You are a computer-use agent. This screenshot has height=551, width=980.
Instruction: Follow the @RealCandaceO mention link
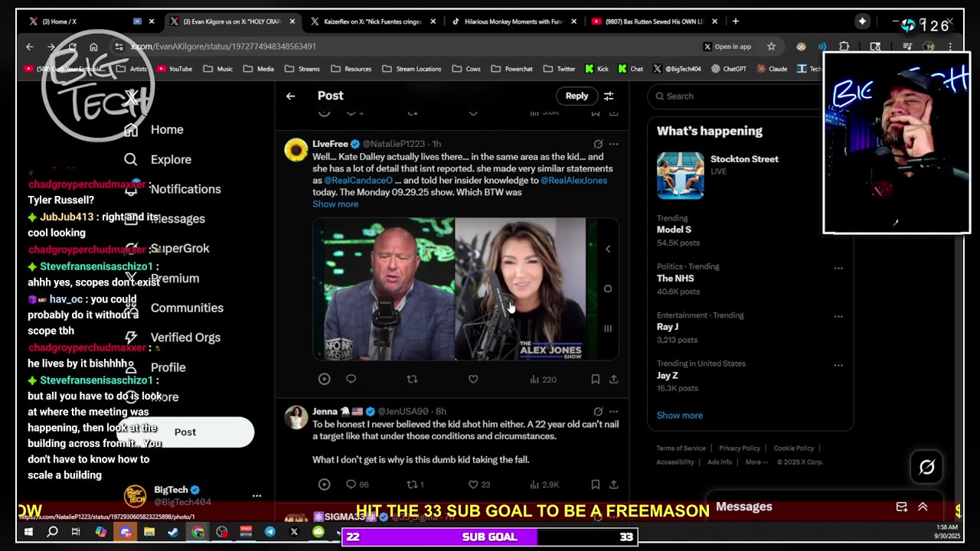[358, 181]
